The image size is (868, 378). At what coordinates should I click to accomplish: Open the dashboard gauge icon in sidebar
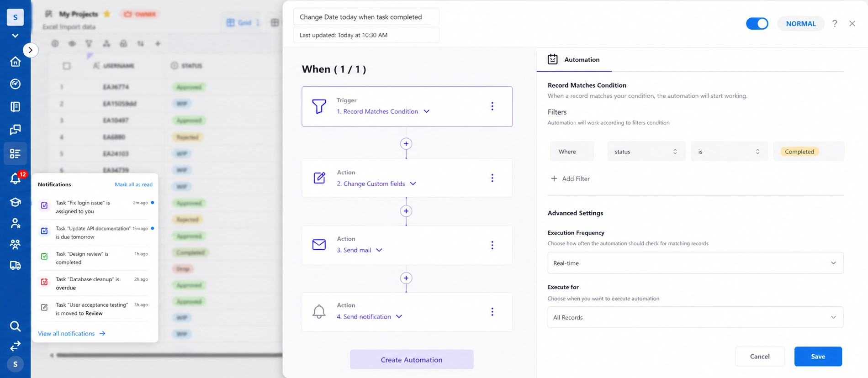(x=15, y=84)
